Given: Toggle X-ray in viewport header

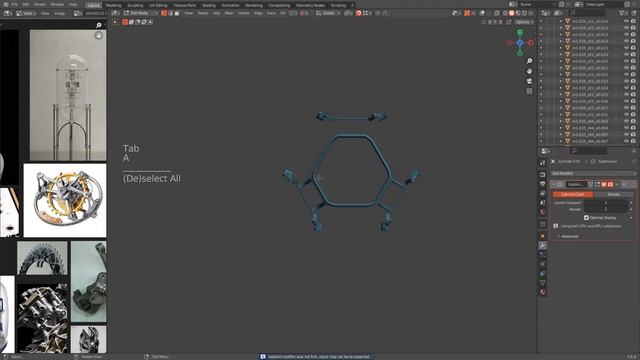Looking at the screenshot, I should pyautogui.click(x=497, y=13).
